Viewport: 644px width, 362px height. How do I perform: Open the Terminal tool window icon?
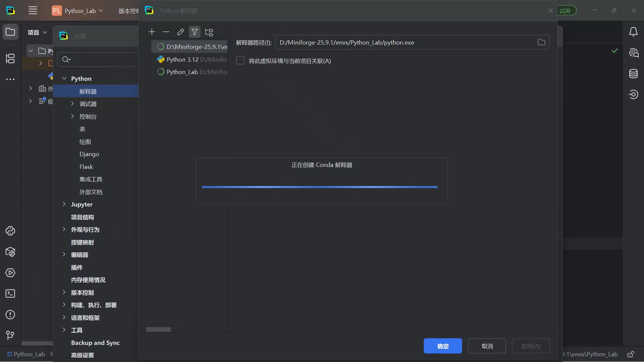pos(10,294)
